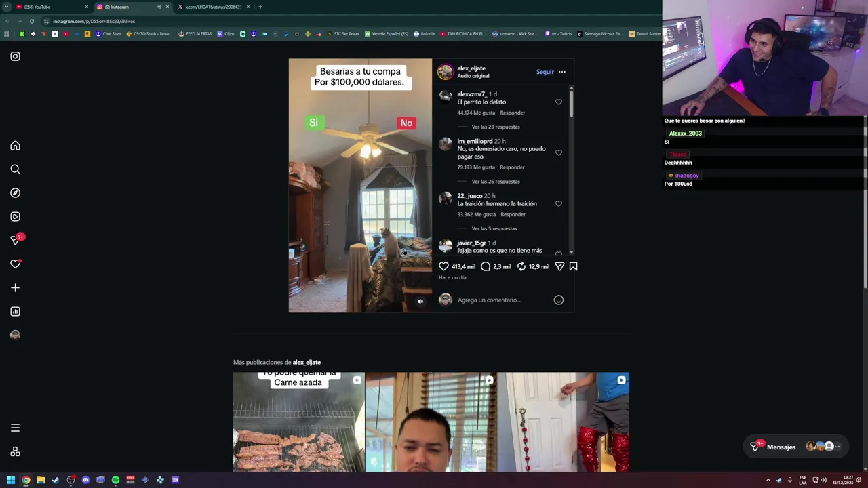Open the Wordle Español (ES) bookmark
The height and width of the screenshot is (488, 868).
(x=387, y=34)
